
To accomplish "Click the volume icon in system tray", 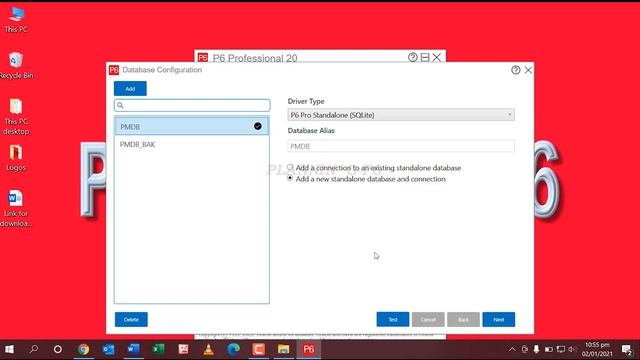I will click(x=572, y=349).
